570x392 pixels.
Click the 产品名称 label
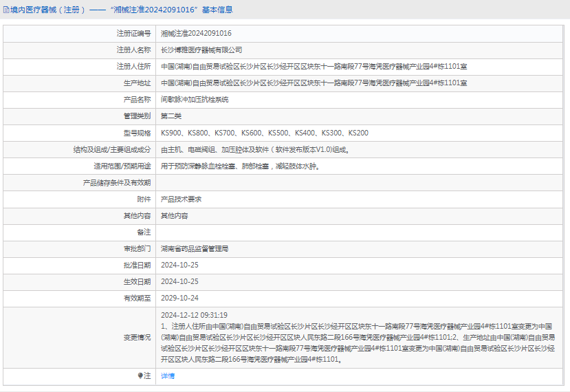click(x=137, y=100)
